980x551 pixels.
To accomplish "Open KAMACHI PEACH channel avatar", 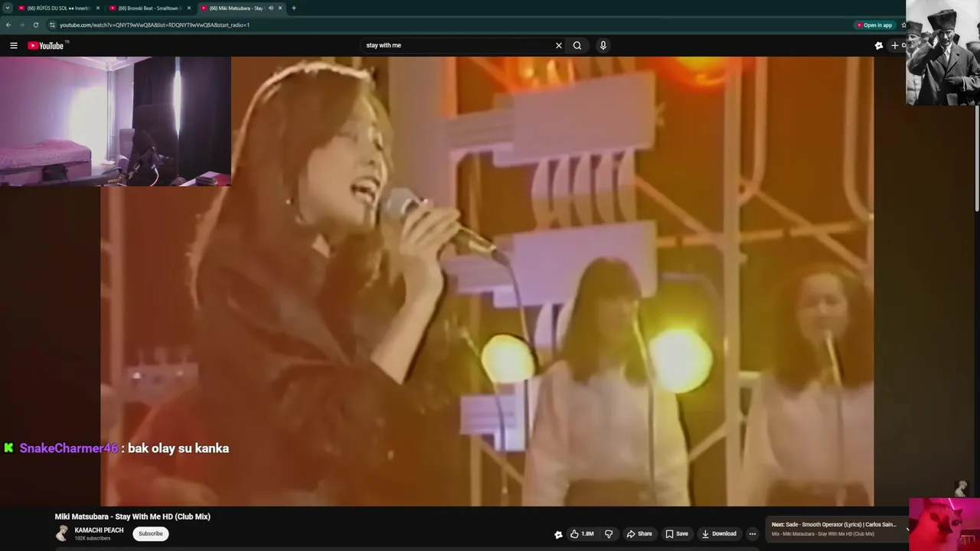I will (62, 533).
